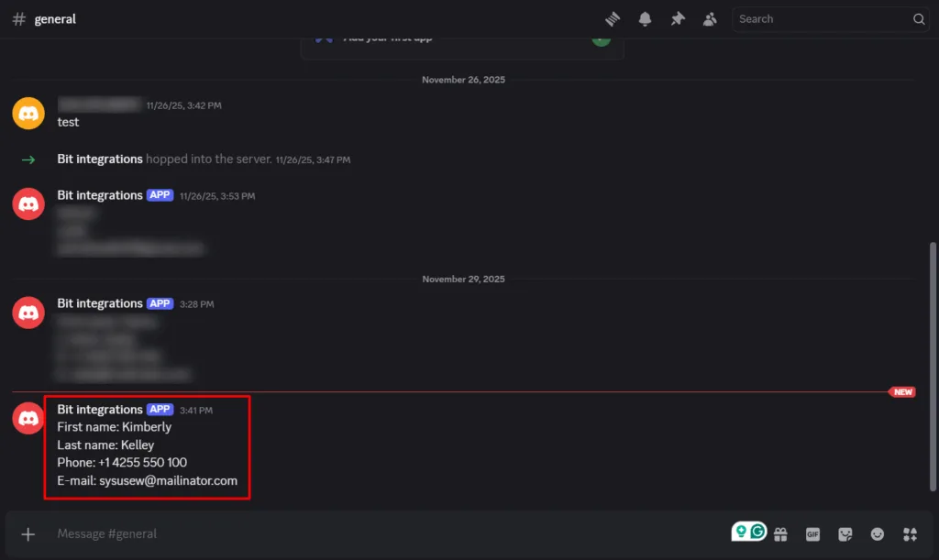939x560 pixels.
Task: Open the #general channel name menu
Action: coord(55,18)
